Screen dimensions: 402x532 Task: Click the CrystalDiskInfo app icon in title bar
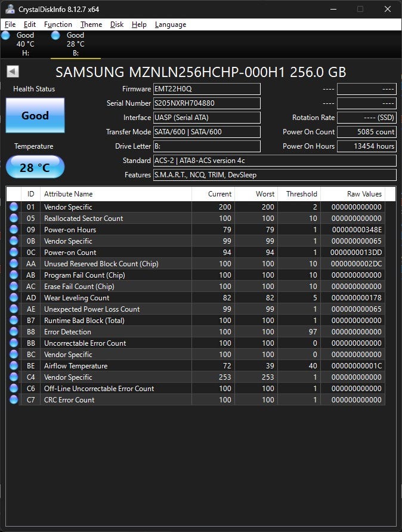(x=10, y=9)
